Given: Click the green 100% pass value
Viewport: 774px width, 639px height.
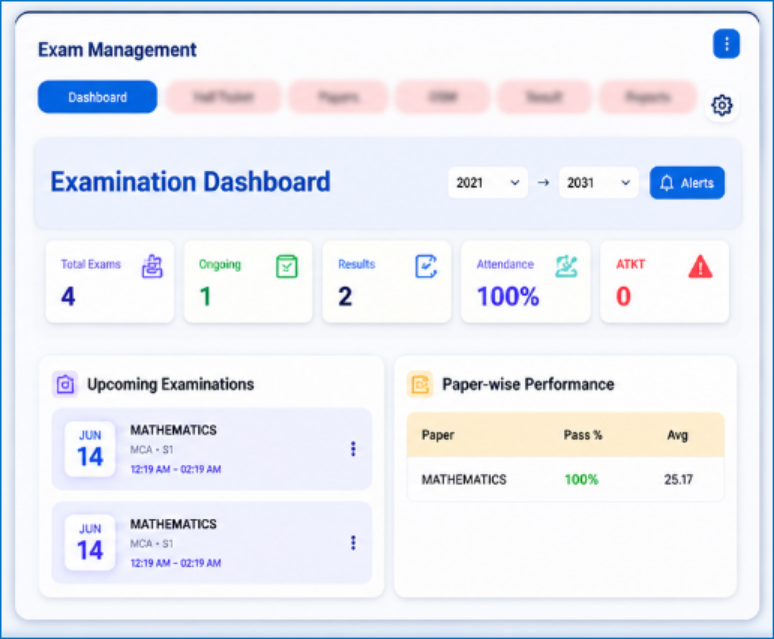Looking at the screenshot, I should tap(581, 480).
